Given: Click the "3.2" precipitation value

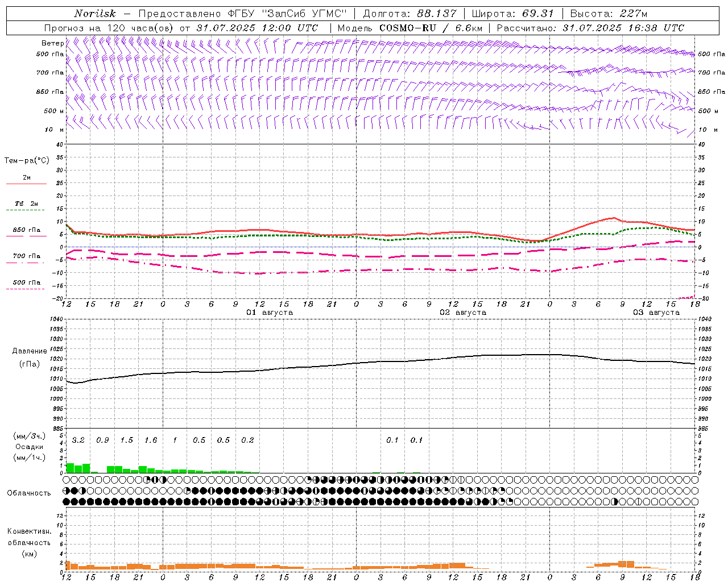Looking at the screenshot, I should [x=78, y=440].
